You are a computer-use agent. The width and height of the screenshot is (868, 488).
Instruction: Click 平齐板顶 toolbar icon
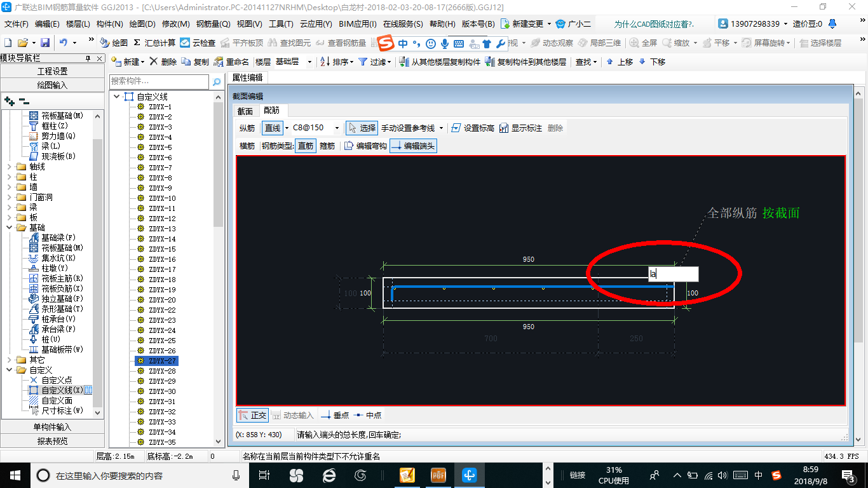(x=225, y=43)
